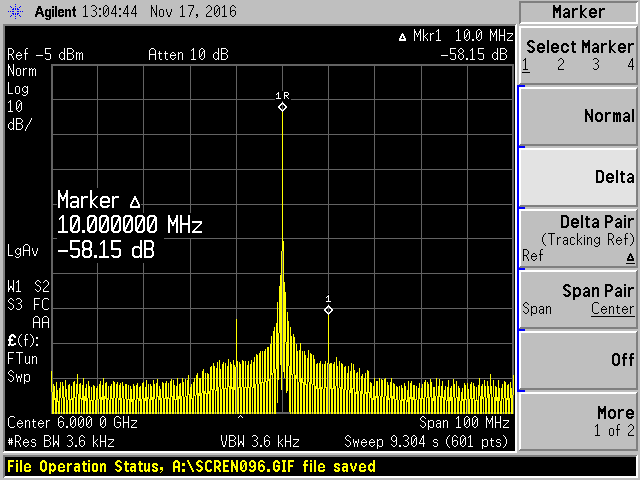Screen dimensions: 640x480
Task: Select the 1R reference marker diamond
Action: pos(282,106)
